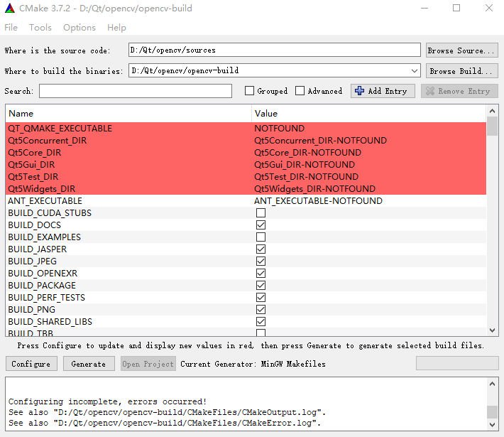Screen dimensions: 504x437
Task: Select the BUILD_SHARED_LIBS name cell
Action: (128, 321)
